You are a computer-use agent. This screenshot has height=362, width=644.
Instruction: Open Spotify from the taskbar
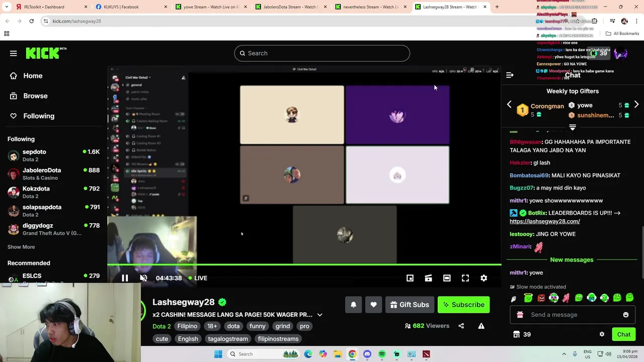pos(382,354)
